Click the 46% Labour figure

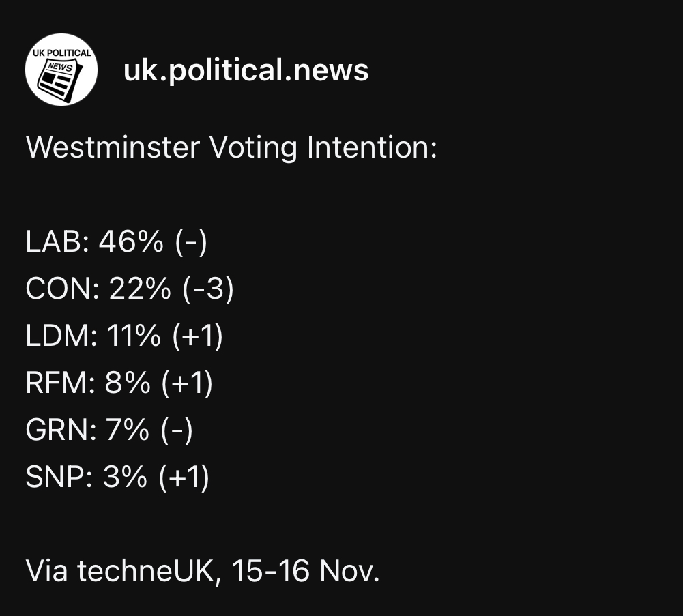[131, 242]
